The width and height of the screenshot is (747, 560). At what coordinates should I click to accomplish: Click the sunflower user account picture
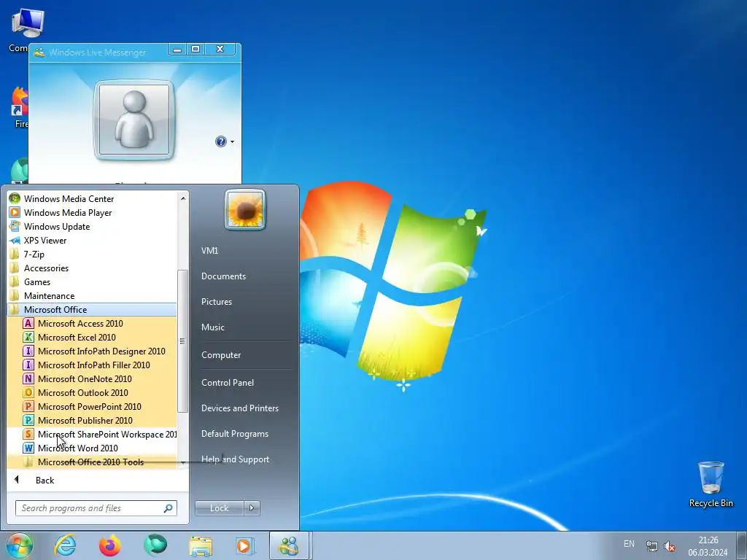(x=245, y=209)
